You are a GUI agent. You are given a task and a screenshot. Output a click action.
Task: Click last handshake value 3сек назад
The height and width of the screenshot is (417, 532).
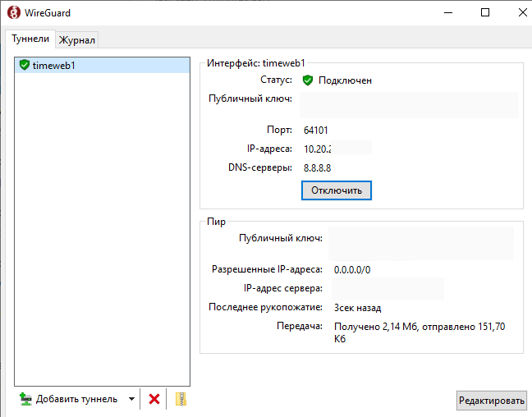358,308
